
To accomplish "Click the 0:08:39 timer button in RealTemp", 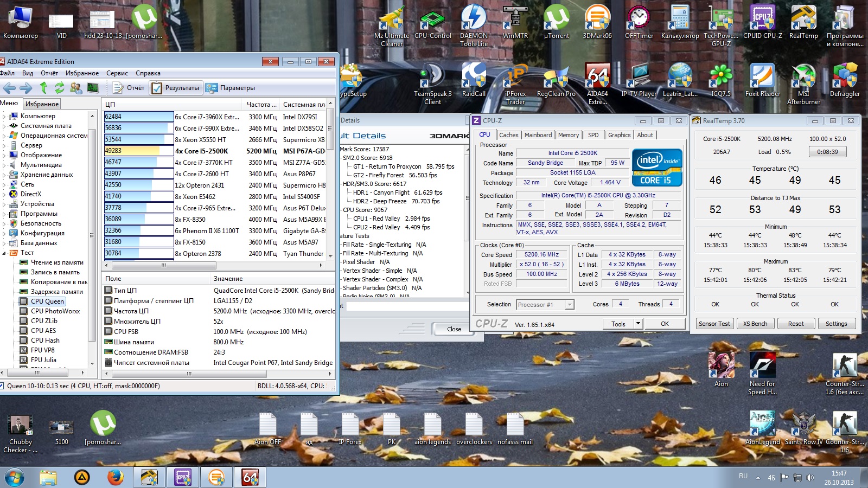I will pos(827,152).
